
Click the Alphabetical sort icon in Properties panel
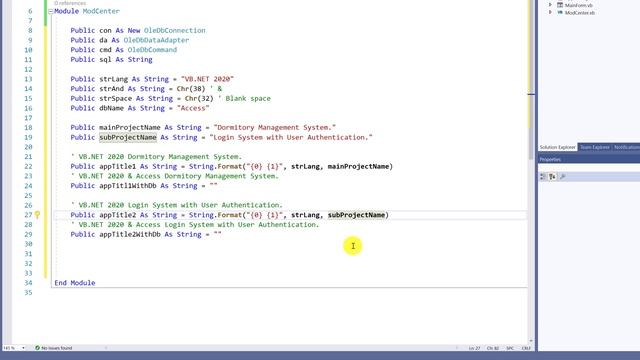(x=552, y=176)
